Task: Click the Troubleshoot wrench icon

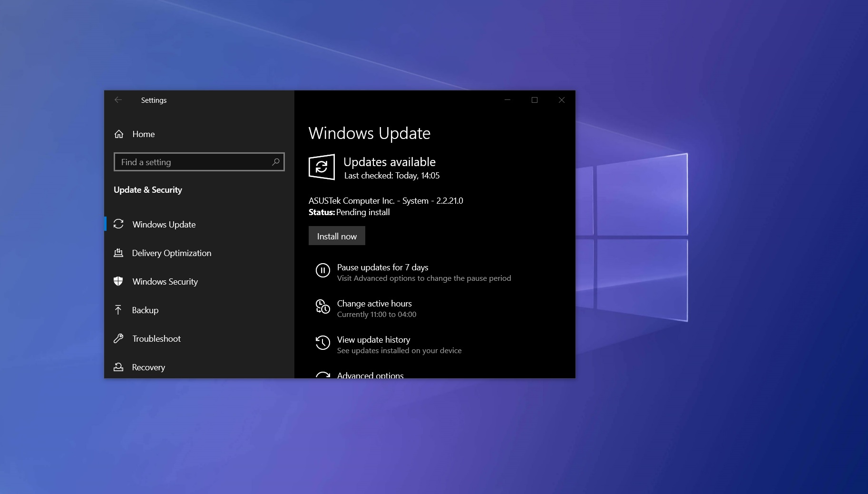Action: pos(118,338)
